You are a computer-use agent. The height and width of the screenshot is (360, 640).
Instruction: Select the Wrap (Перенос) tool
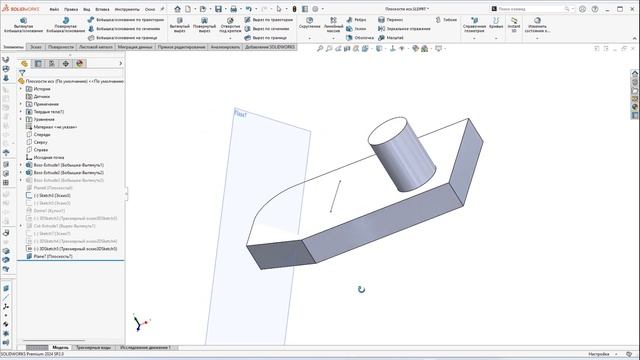click(391, 20)
